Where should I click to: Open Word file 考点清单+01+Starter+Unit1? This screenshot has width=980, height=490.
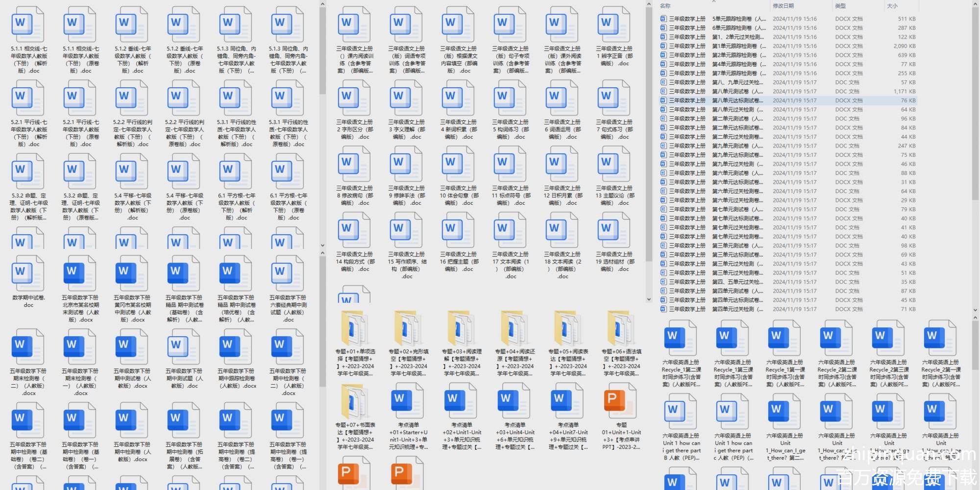(408, 403)
